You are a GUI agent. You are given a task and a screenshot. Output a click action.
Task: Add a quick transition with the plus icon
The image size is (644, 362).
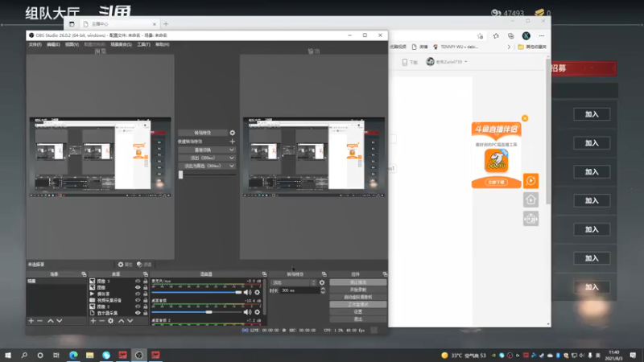233,142
